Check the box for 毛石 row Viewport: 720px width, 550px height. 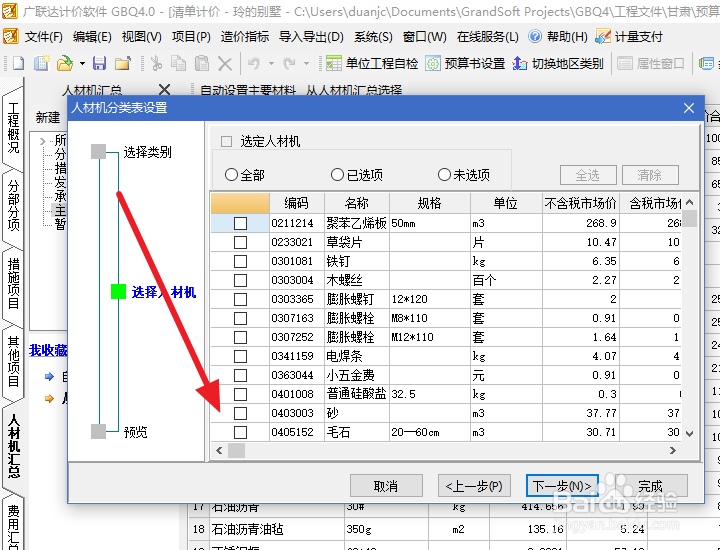[x=240, y=432]
